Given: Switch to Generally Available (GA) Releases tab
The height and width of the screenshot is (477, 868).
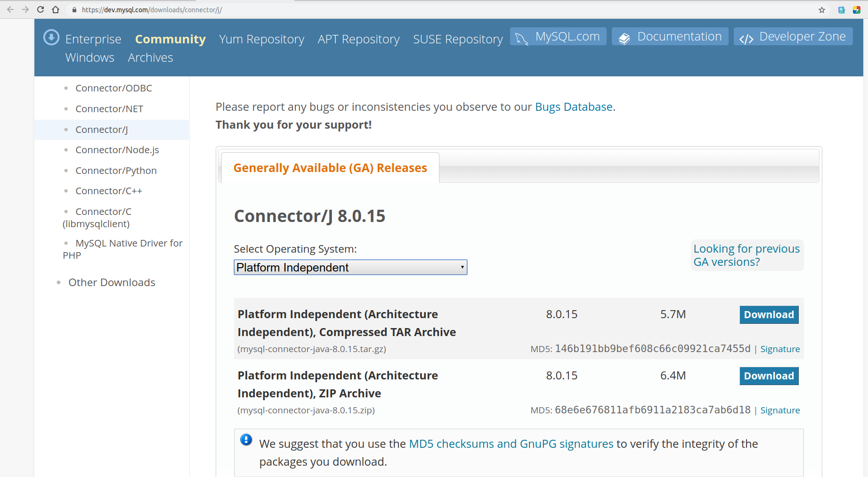Looking at the screenshot, I should [330, 168].
